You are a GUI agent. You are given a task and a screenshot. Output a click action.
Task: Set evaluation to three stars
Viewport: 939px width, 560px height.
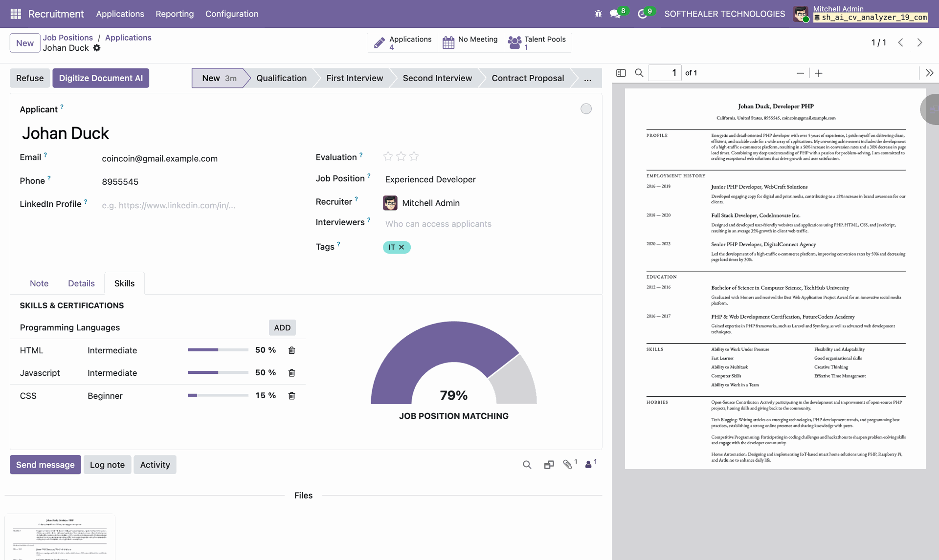[x=414, y=156]
